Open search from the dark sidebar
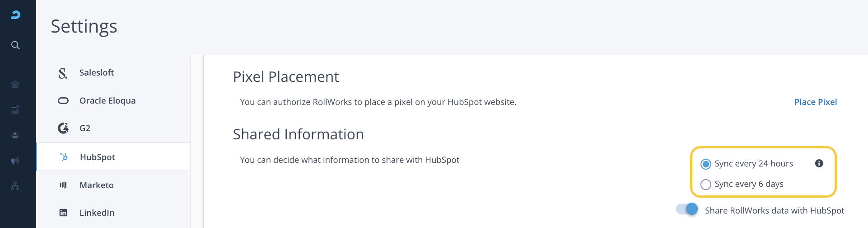Screen dimensions: 868x228 pos(15,45)
